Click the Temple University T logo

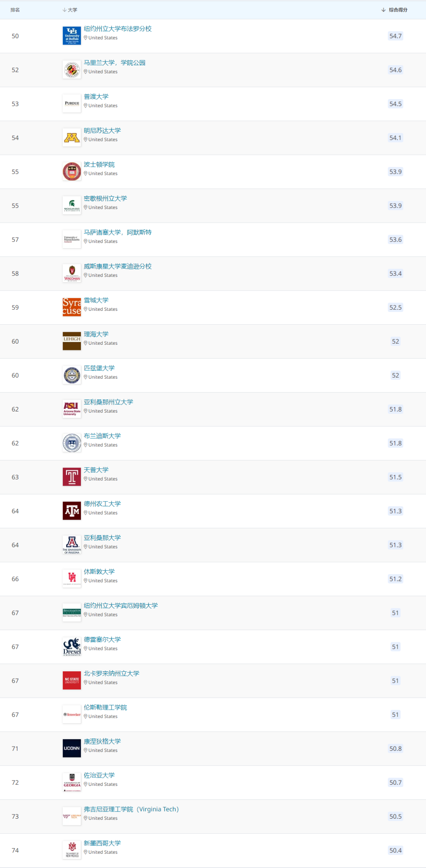click(72, 477)
